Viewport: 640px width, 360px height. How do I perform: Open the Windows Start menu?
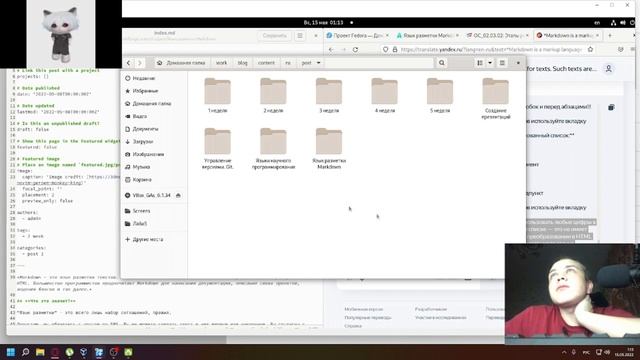pyautogui.click(x=11, y=352)
